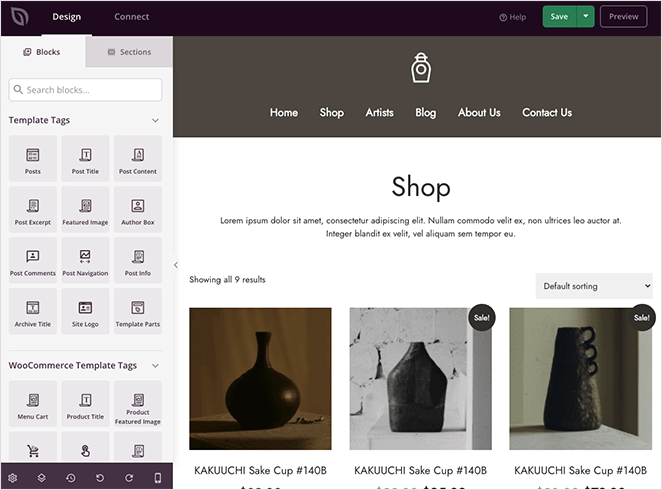Add the Template Parts block
The width and height of the screenshot is (662, 490).
point(138,311)
